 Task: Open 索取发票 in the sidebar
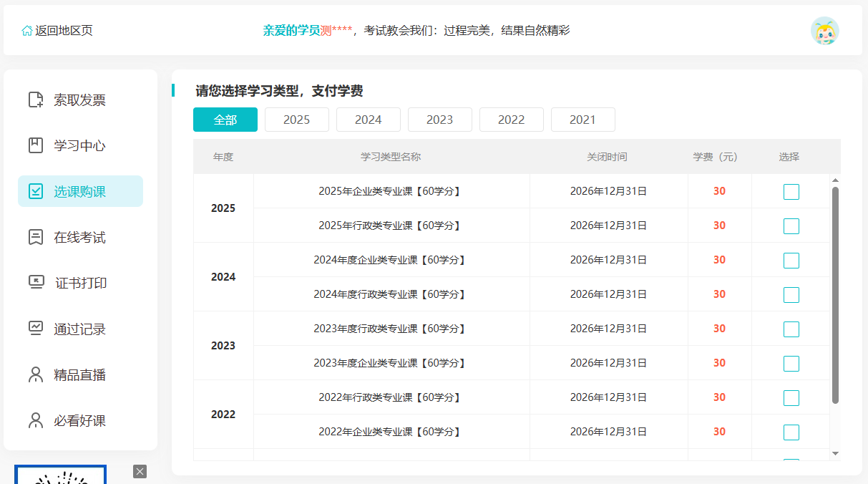tap(80, 100)
